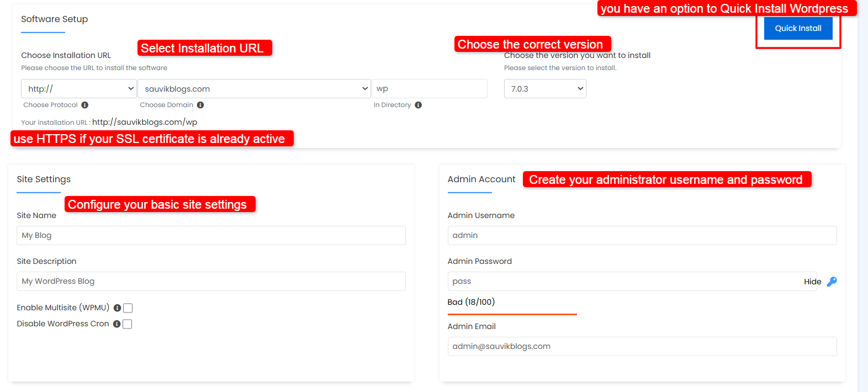This screenshot has width=868, height=392.
Task: Open the Choose Domain dropdown
Action: [x=254, y=88]
